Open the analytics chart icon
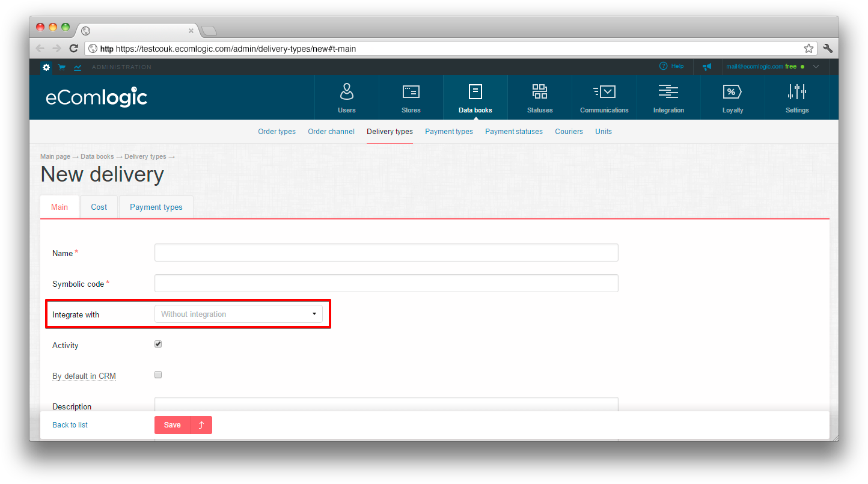 [x=78, y=67]
